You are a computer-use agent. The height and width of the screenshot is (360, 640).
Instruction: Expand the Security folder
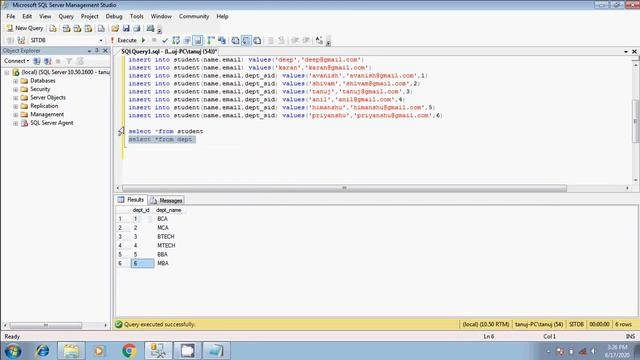click(x=16, y=89)
